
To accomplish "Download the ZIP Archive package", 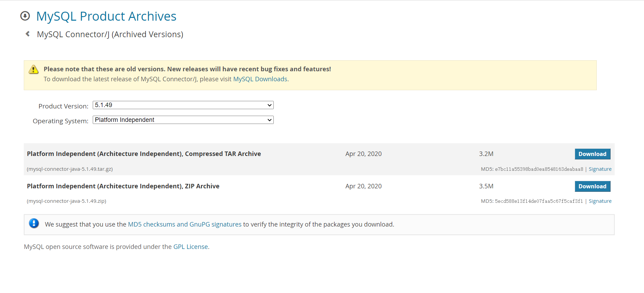I will point(592,186).
